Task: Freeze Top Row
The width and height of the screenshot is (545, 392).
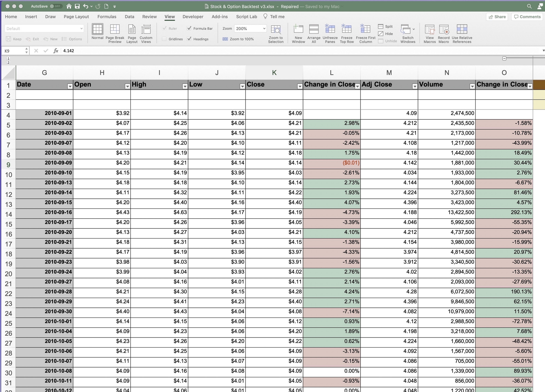Action: (347, 34)
